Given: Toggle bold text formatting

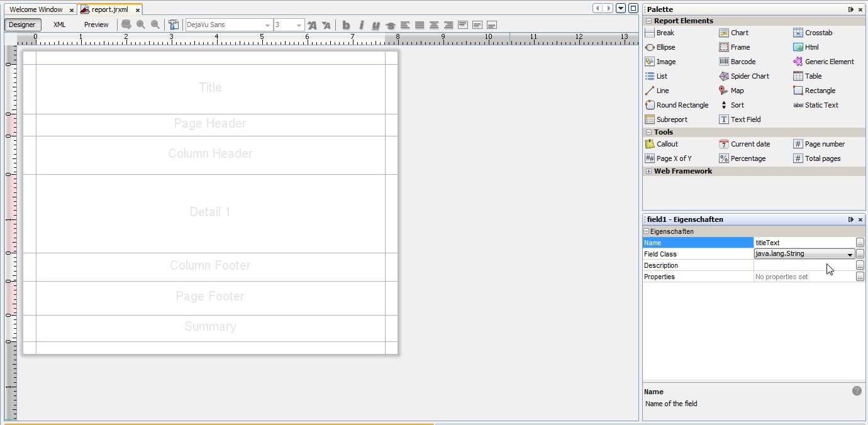Looking at the screenshot, I should click(346, 25).
